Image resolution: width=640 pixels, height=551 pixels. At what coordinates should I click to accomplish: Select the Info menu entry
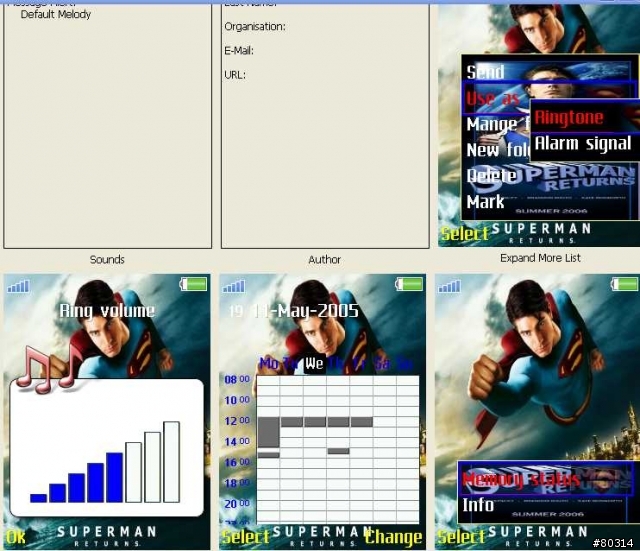478,505
